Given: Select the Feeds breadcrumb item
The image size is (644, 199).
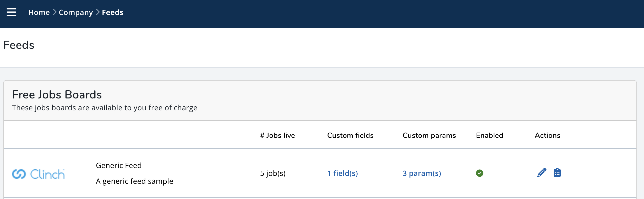Looking at the screenshot, I should [x=112, y=12].
